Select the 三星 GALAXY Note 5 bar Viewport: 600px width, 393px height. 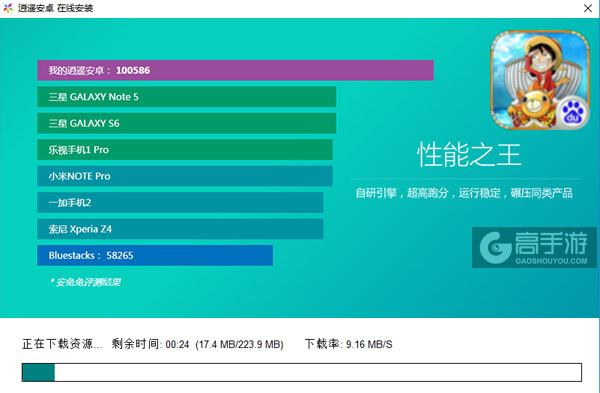pos(187,97)
